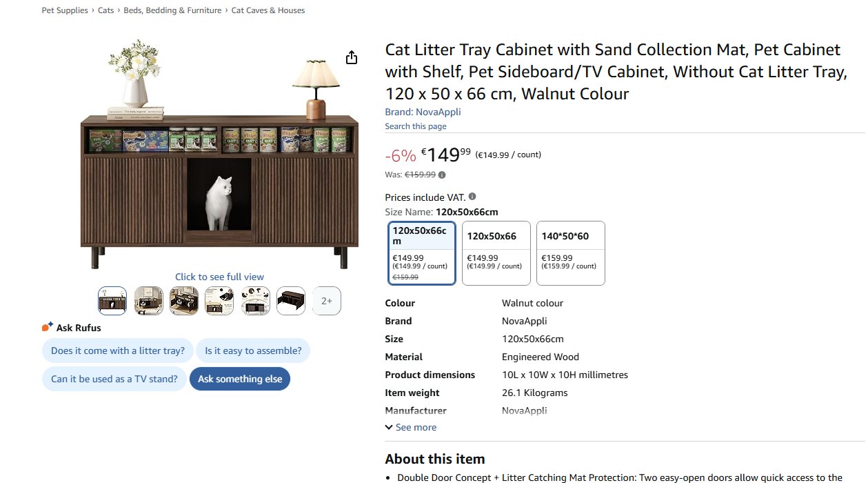Expand See more product details

pyautogui.click(x=411, y=427)
